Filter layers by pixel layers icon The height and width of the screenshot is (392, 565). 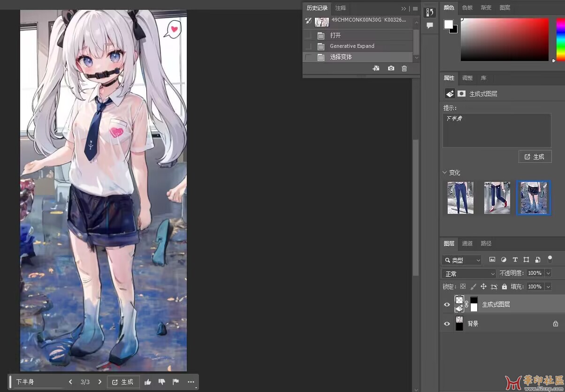tap(492, 259)
